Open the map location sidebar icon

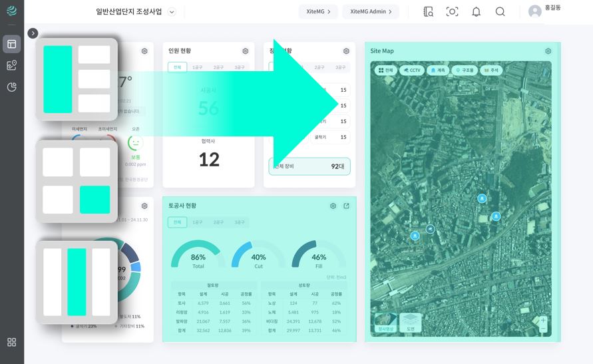(12, 65)
